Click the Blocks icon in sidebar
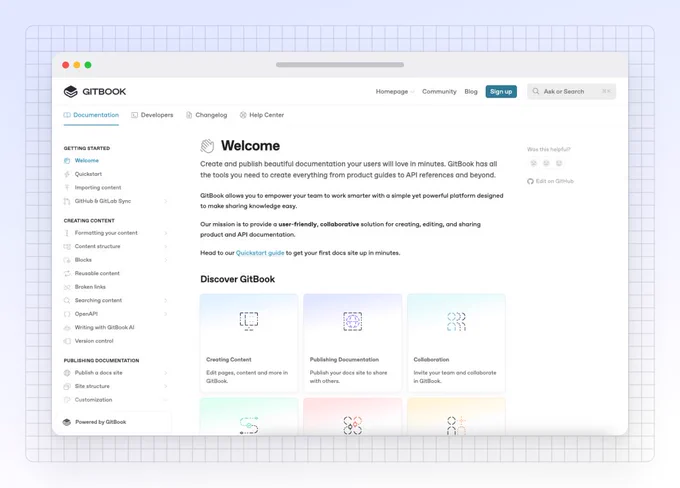Image resolution: width=680 pixels, height=488 pixels. (67, 260)
